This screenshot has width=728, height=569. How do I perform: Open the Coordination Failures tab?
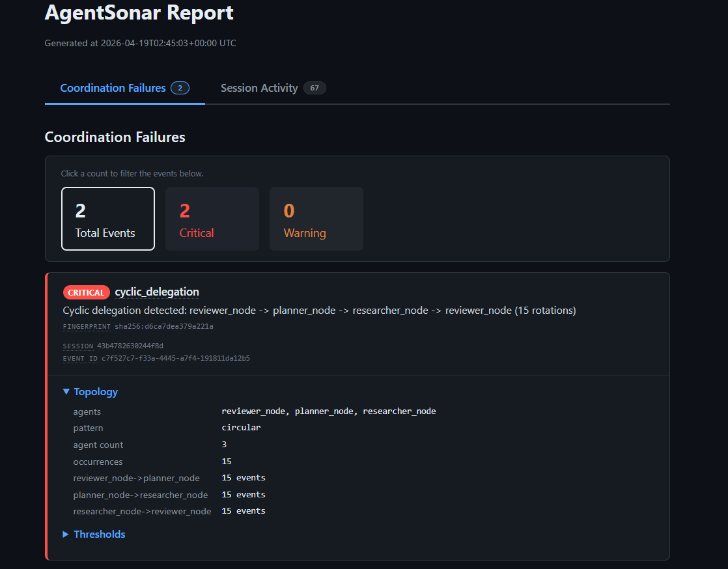tap(113, 87)
